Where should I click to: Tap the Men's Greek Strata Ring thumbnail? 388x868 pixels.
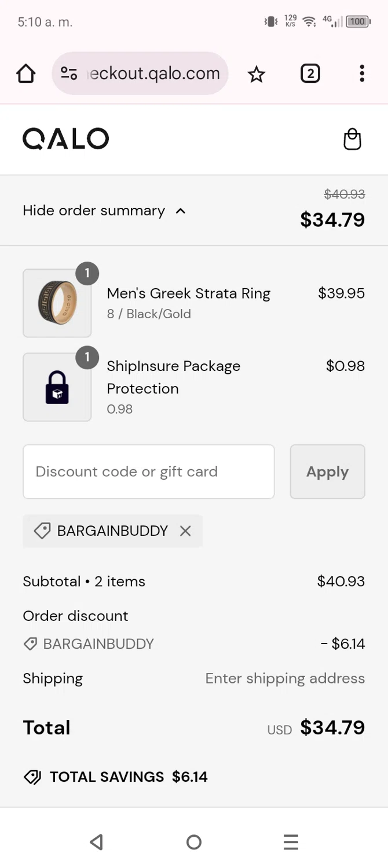(57, 303)
